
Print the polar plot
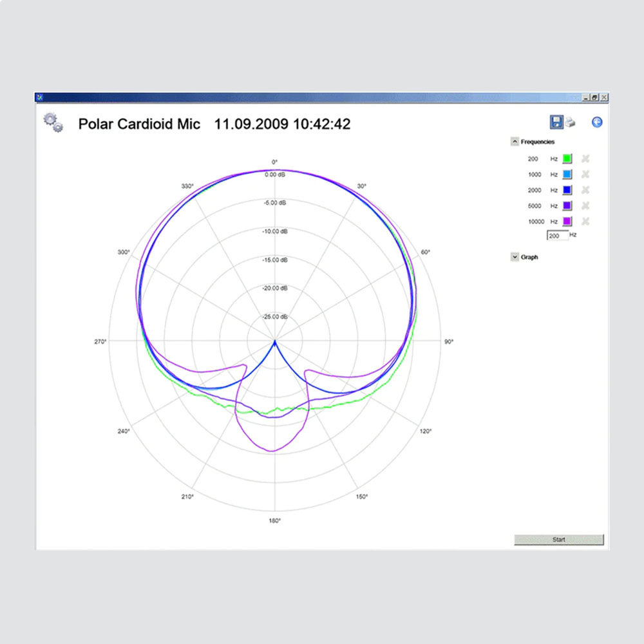570,123
